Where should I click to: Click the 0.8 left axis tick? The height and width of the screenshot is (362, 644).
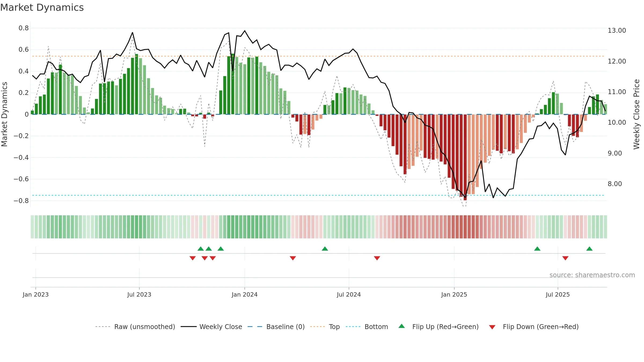click(x=24, y=28)
